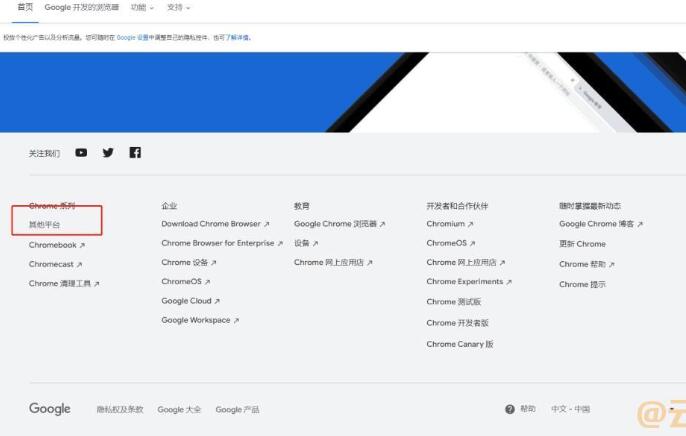The height and width of the screenshot is (436, 686).
Task: Expand the 功能 dropdown menu
Action: click(x=142, y=7)
